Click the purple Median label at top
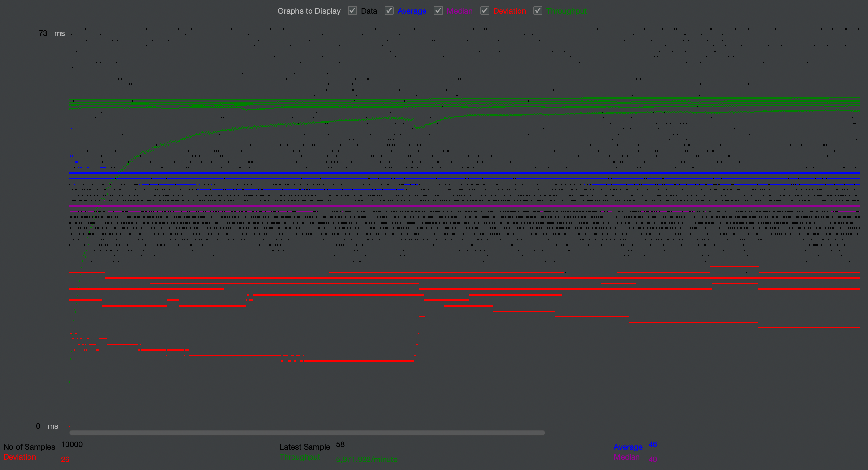 (x=459, y=11)
